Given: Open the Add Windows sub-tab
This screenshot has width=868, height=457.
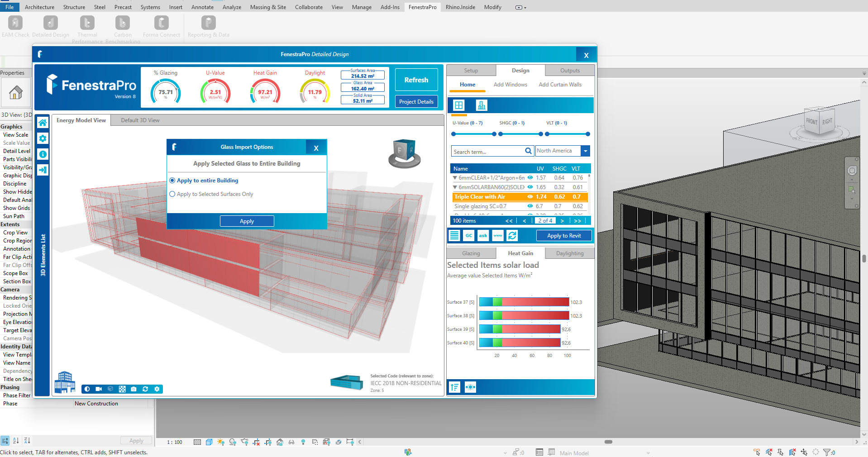Looking at the screenshot, I should coord(510,85).
